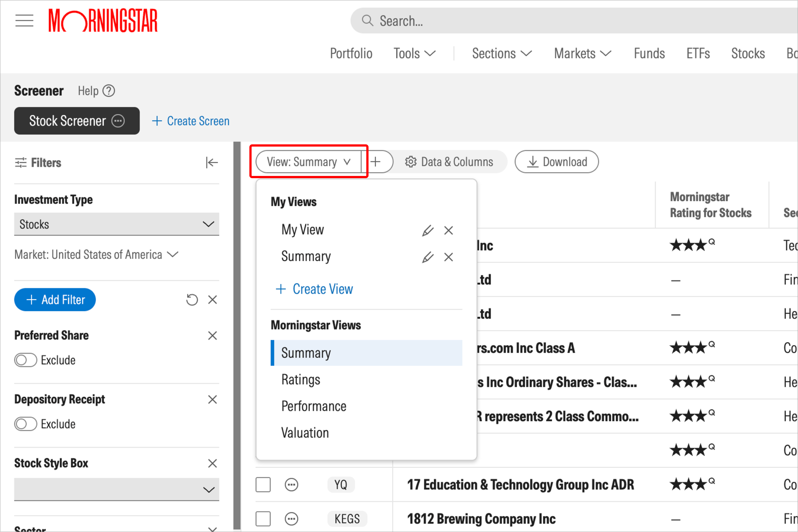The image size is (798, 532).
Task: Delete Summary view under My Views
Action: pos(449,257)
